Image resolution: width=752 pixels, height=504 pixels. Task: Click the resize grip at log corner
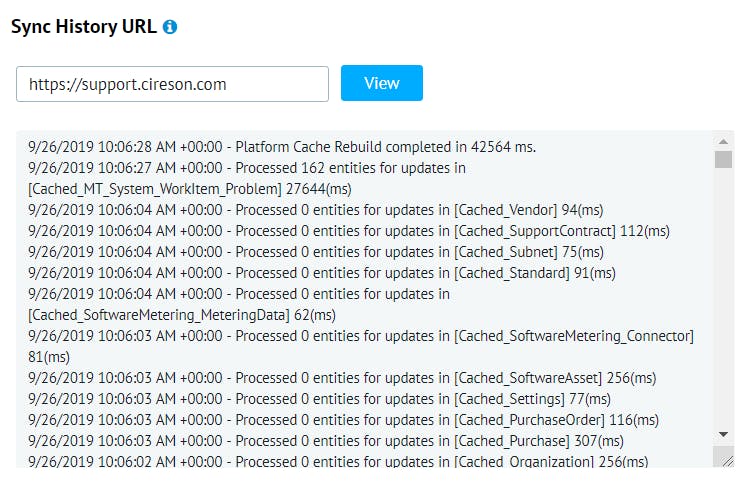tap(727, 460)
